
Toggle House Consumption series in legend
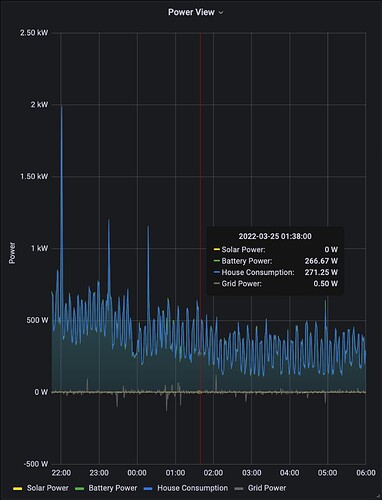tap(192, 488)
